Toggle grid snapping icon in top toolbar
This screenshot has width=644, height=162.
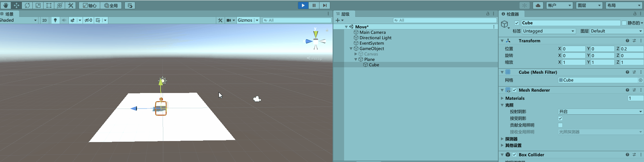pyautogui.click(x=130, y=5)
